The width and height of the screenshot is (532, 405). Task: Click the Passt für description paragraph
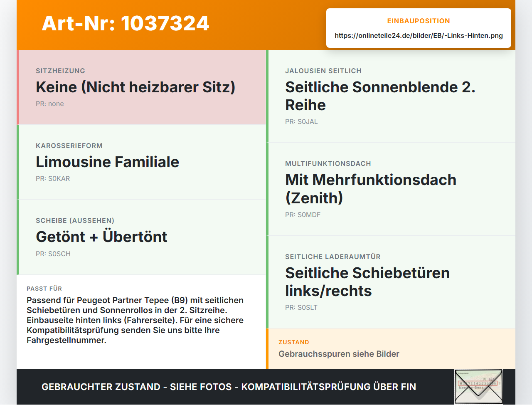tap(135, 320)
